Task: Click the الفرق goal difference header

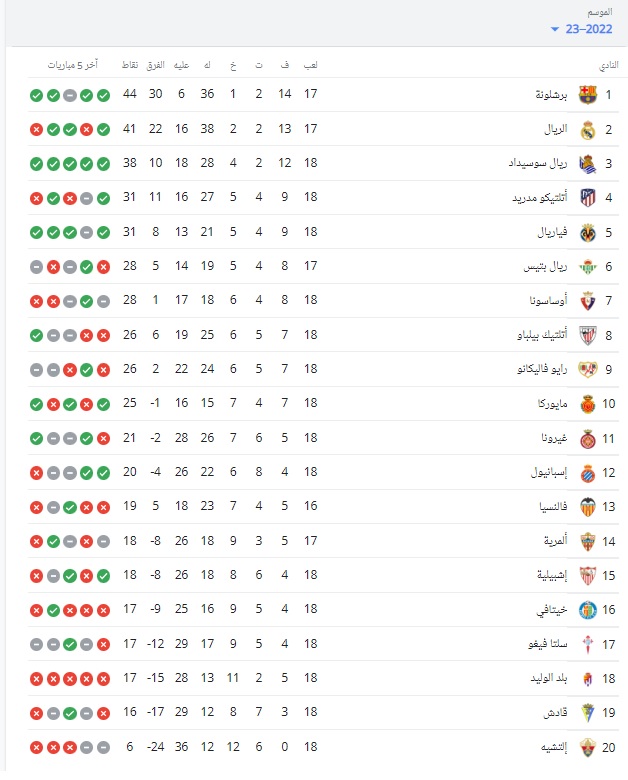Action: coord(155,65)
